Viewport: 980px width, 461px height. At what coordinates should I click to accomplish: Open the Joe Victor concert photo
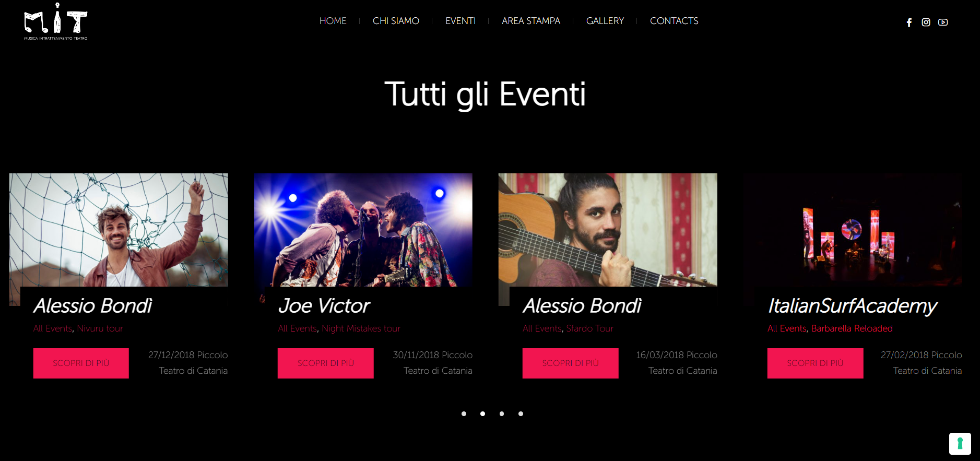[x=363, y=230]
